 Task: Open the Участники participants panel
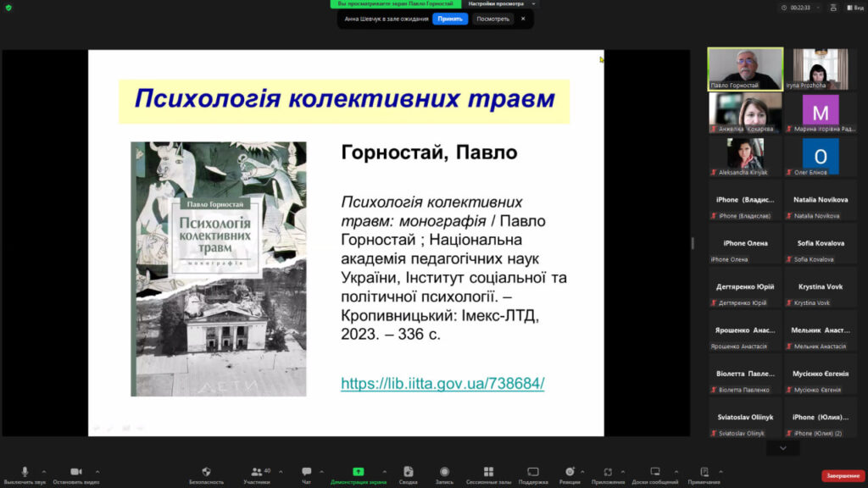[x=256, y=473]
